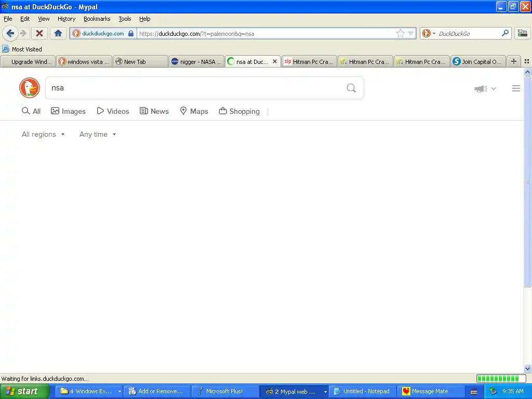The width and height of the screenshot is (532, 399).
Task: Switch to Microsoft Plus! taskbar item
Action: click(x=225, y=392)
